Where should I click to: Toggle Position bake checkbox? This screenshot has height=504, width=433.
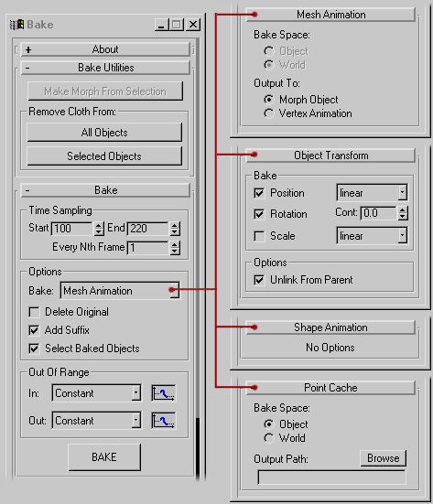tap(259, 193)
